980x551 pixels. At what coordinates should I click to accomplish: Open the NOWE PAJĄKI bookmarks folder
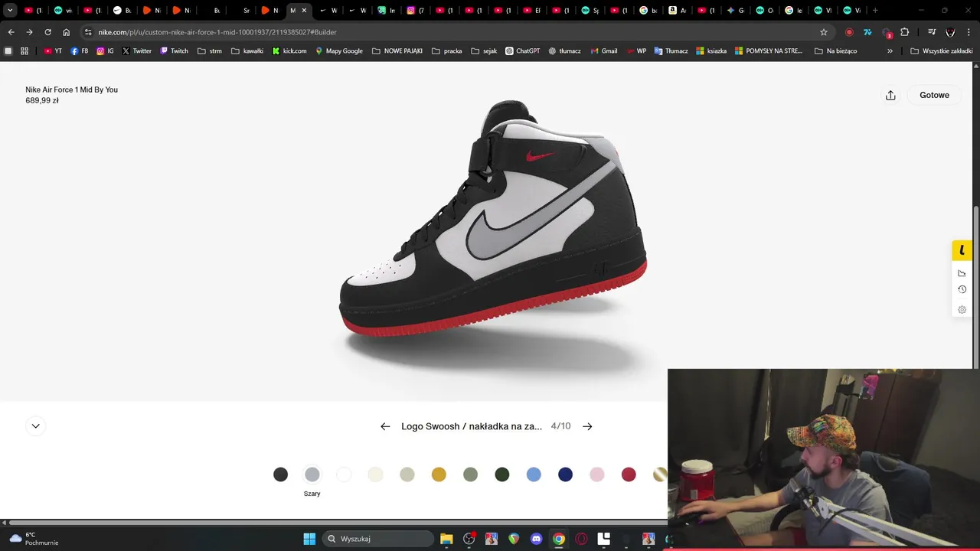(397, 51)
